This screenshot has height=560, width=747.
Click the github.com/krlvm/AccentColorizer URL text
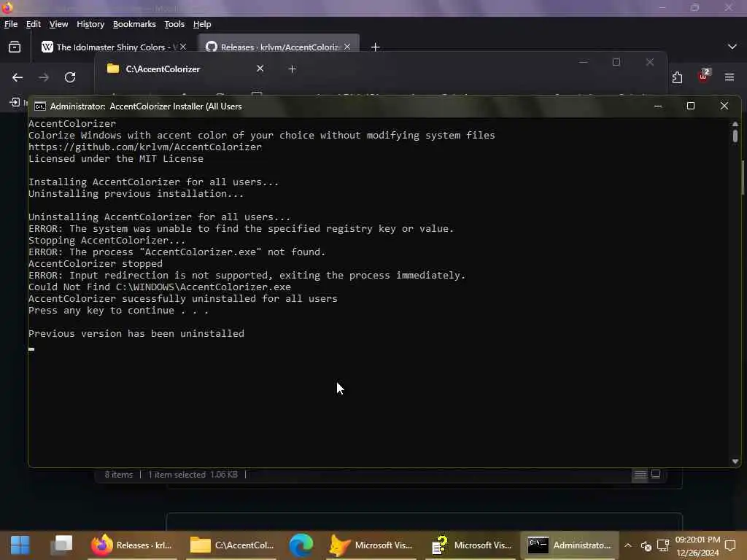pyautogui.click(x=145, y=147)
